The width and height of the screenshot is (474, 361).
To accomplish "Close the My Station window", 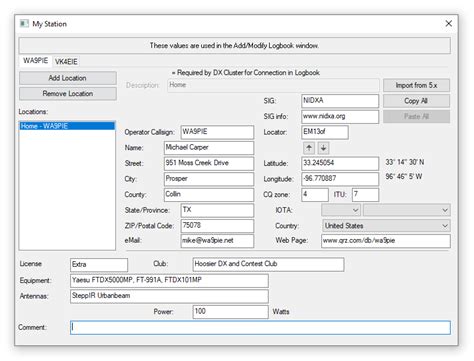I will [x=449, y=23].
